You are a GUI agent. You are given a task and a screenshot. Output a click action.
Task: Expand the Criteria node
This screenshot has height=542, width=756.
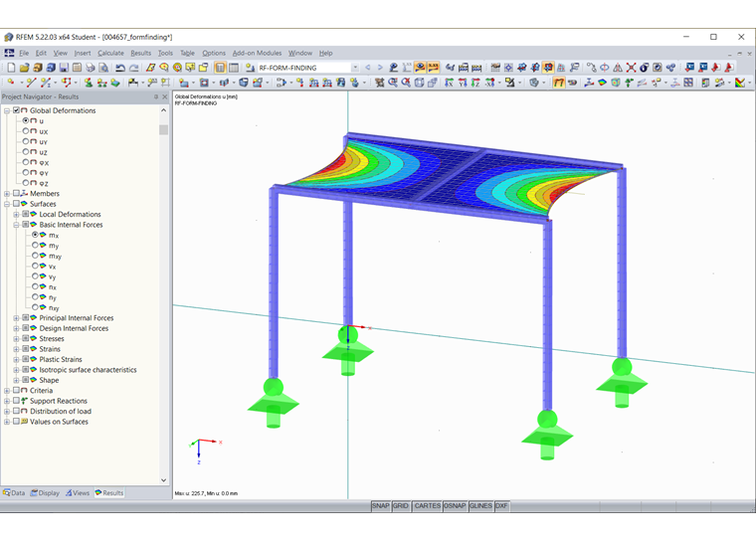[7, 391]
